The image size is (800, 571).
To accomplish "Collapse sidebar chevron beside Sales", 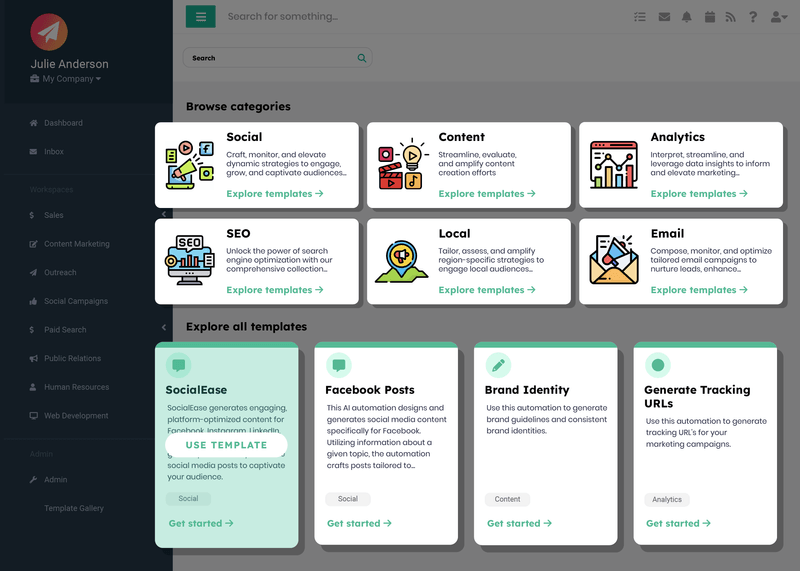I will coord(164,214).
